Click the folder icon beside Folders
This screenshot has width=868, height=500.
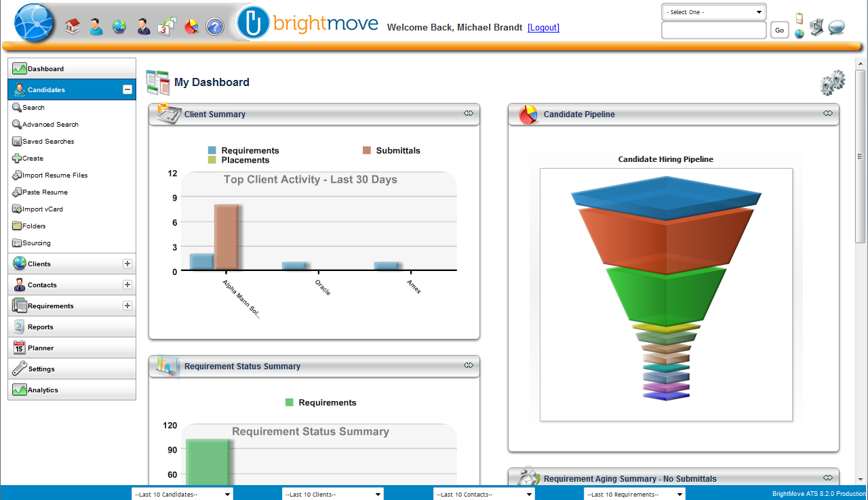pos(17,226)
